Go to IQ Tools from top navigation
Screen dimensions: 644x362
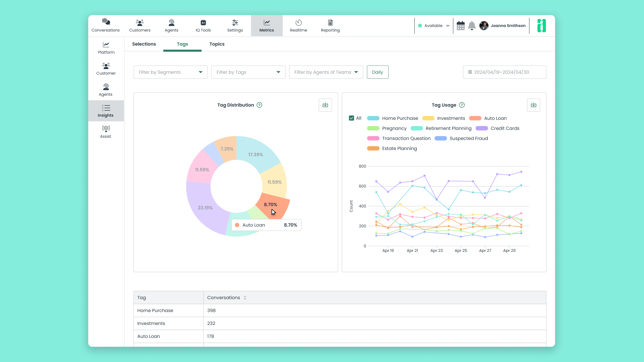[x=203, y=26]
